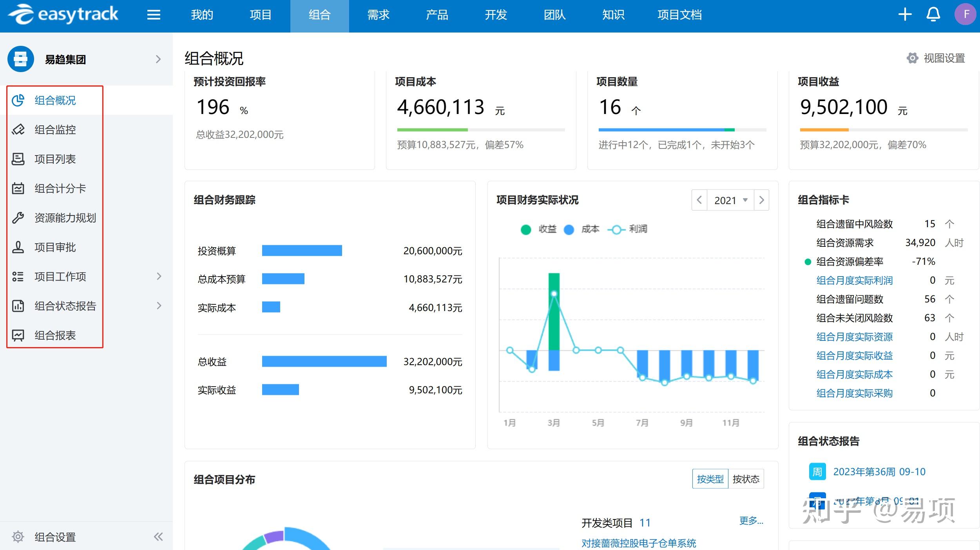980x550 pixels.
Task: Click the easytrack logo
Action: [x=63, y=14]
